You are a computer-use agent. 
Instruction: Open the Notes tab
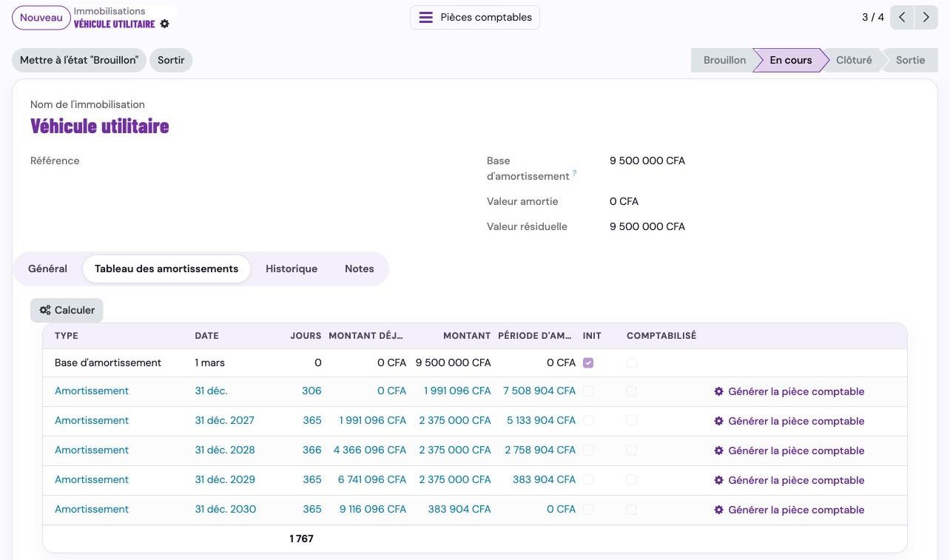click(x=360, y=269)
